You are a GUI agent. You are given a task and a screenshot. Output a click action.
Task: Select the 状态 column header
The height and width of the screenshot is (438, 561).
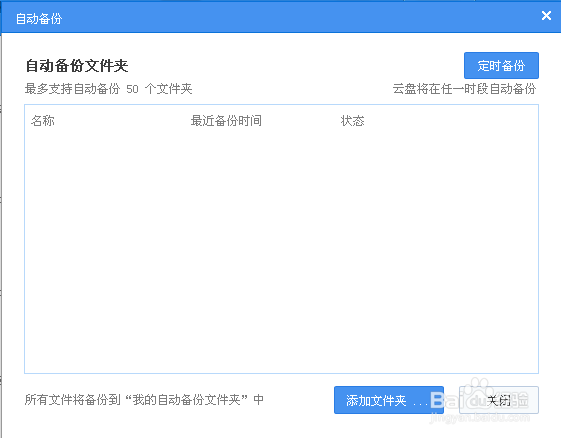[352, 121]
